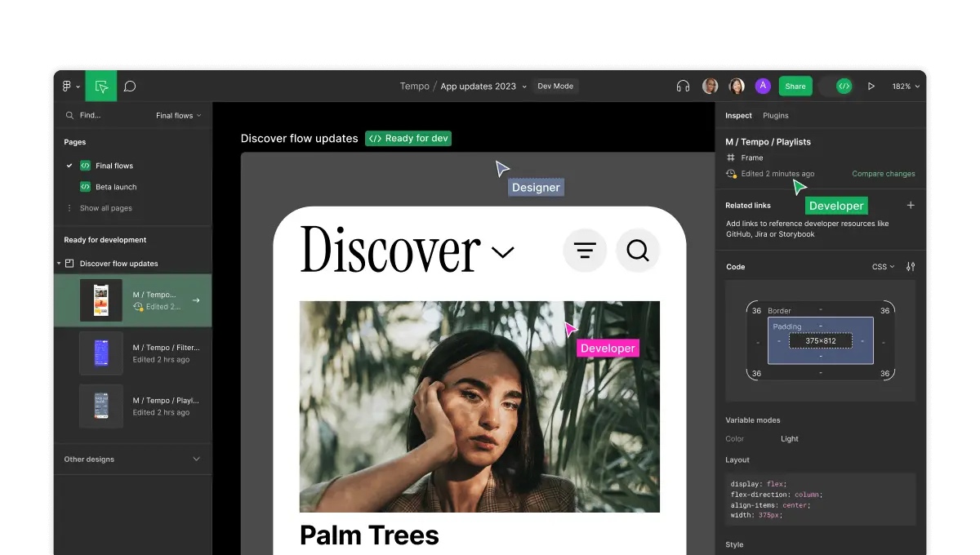Click the 'flex-direction: column;' code line
The image size is (980, 555).
[x=777, y=495]
